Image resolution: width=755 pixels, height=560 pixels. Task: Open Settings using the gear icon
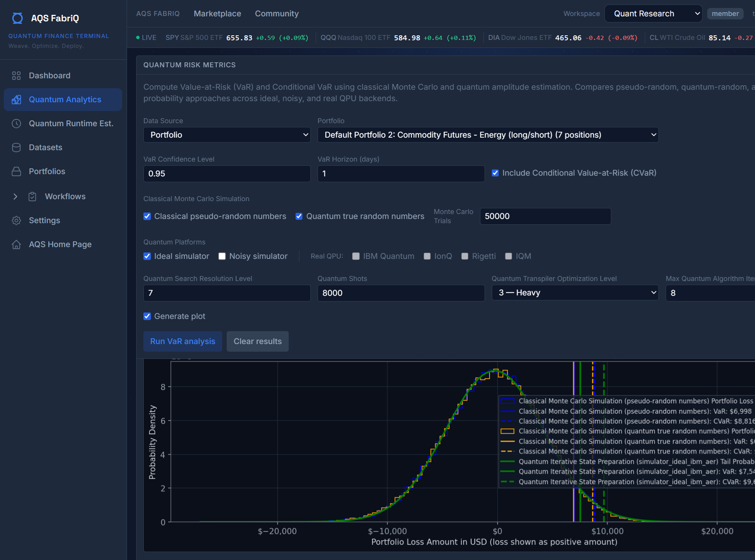(16, 221)
